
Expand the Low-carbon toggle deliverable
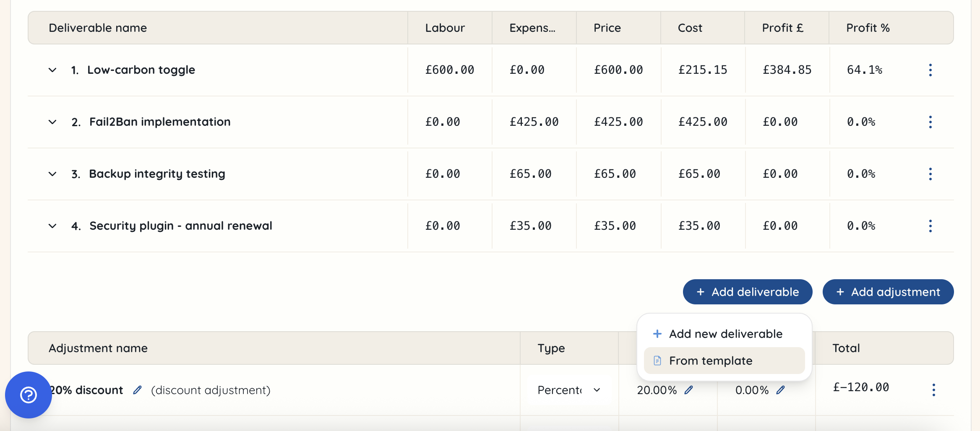point(52,70)
